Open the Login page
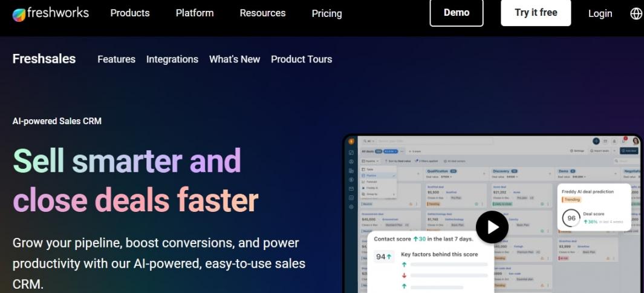 600,13
